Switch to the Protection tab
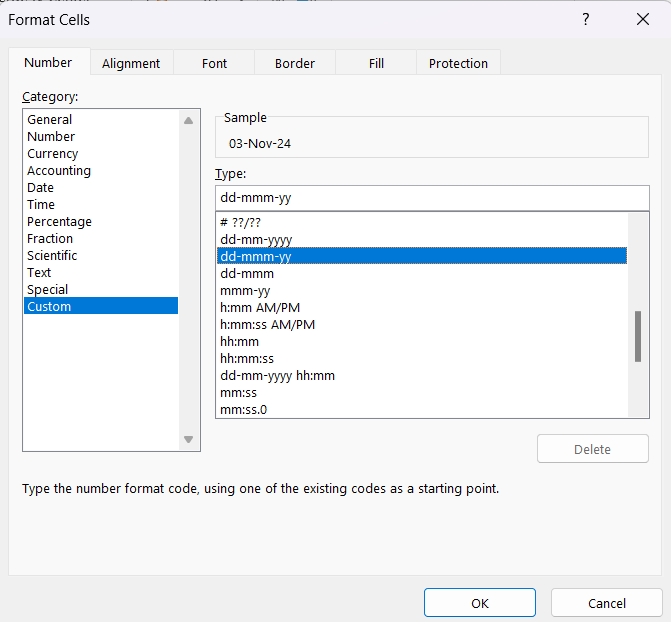The height and width of the screenshot is (622, 671). [458, 63]
